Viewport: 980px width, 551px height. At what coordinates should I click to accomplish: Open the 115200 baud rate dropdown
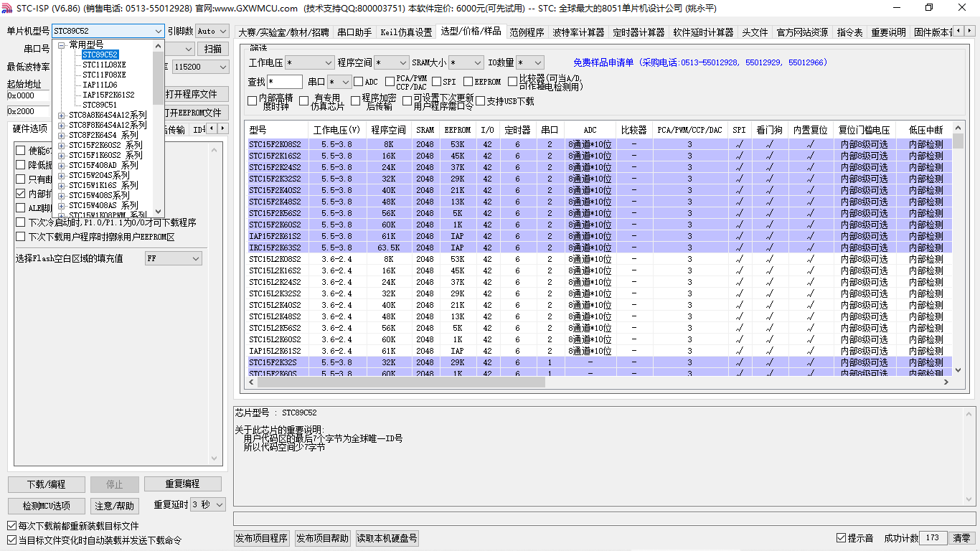coord(201,67)
